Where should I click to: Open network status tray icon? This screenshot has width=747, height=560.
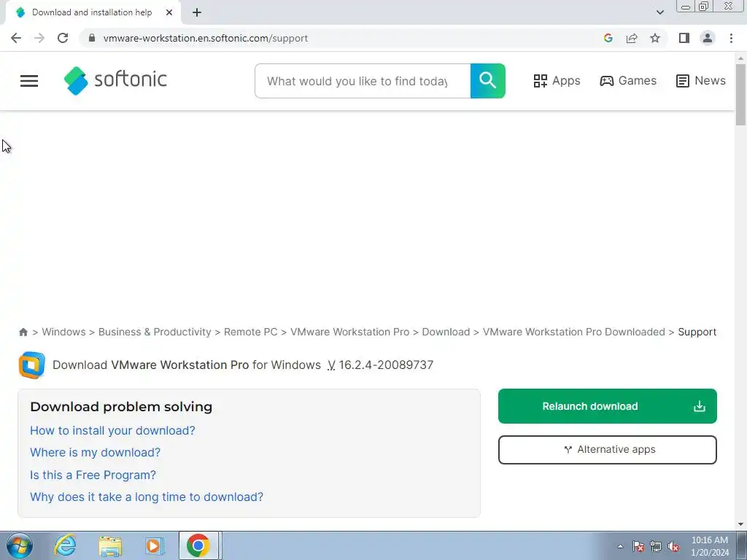tap(656, 546)
